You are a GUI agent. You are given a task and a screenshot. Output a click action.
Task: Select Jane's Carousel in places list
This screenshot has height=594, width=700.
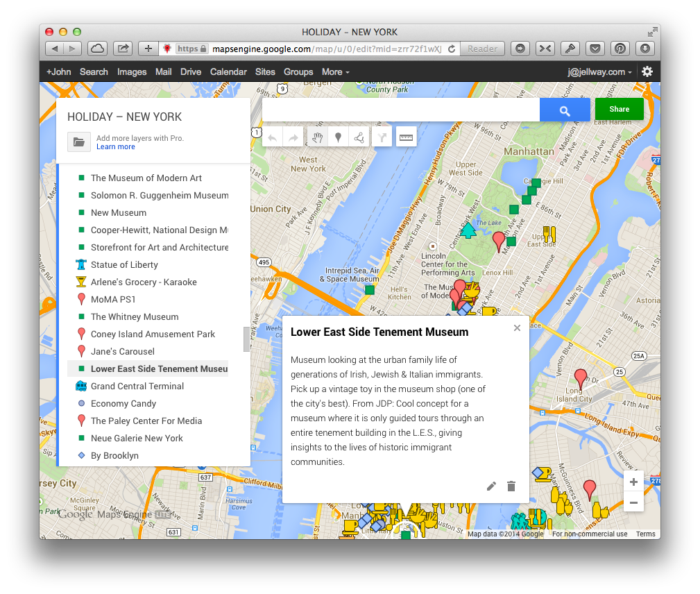pos(122,352)
